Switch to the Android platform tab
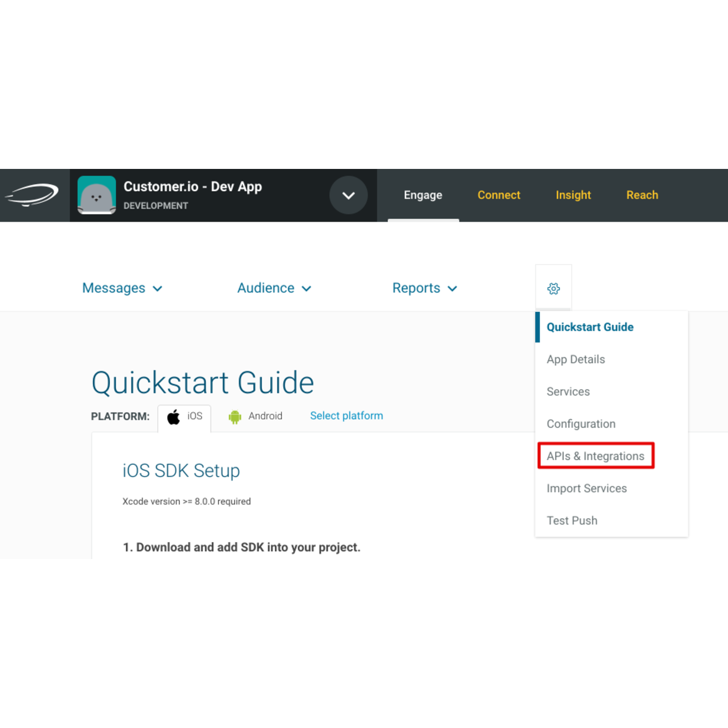The width and height of the screenshot is (728, 728). click(x=256, y=416)
